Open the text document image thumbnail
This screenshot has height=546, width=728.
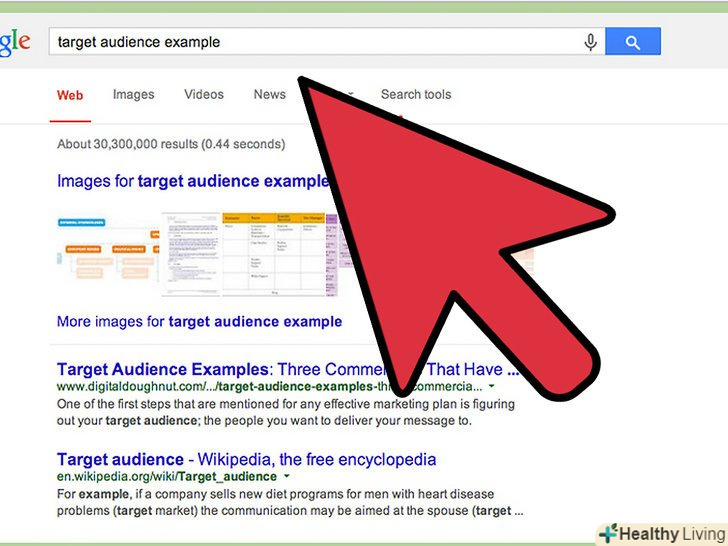(191, 254)
